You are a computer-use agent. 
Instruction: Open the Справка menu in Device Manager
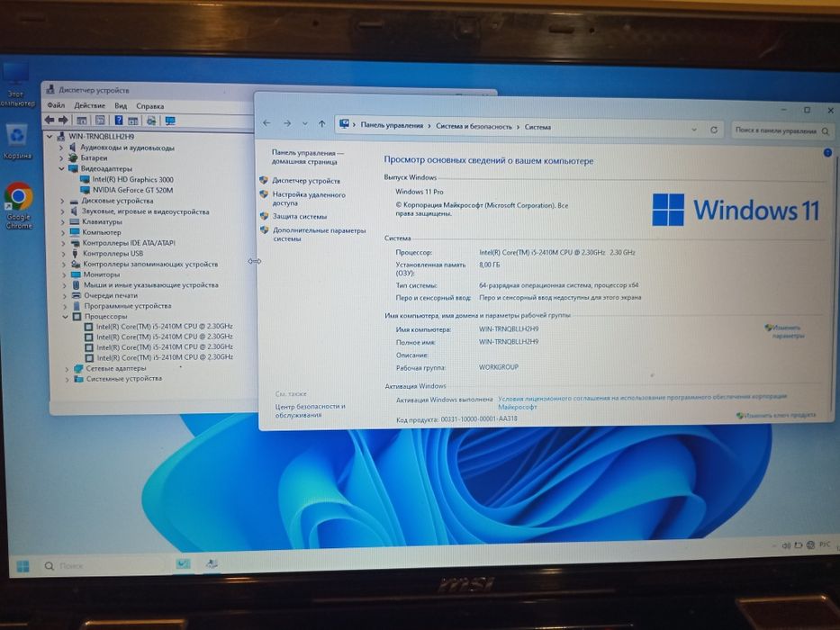150,106
